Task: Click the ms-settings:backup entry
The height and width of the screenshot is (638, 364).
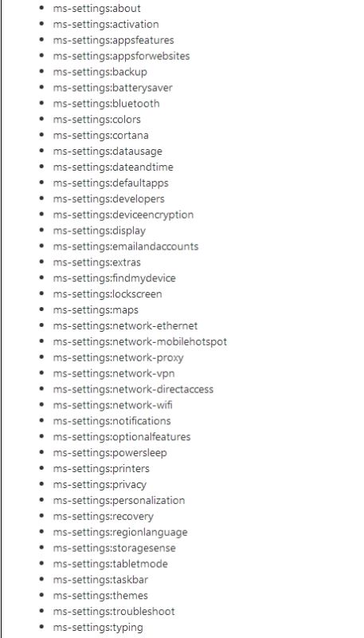Action: (x=100, y=72)
